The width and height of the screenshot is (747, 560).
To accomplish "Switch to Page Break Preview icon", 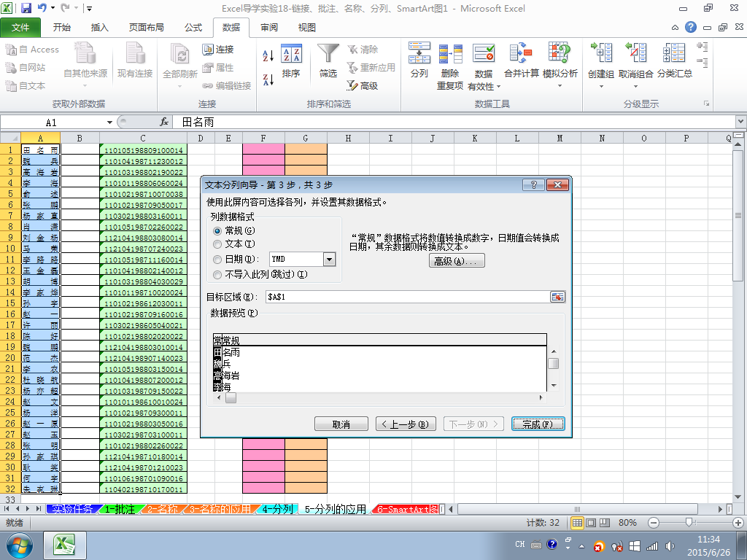I will coord(604,523).
